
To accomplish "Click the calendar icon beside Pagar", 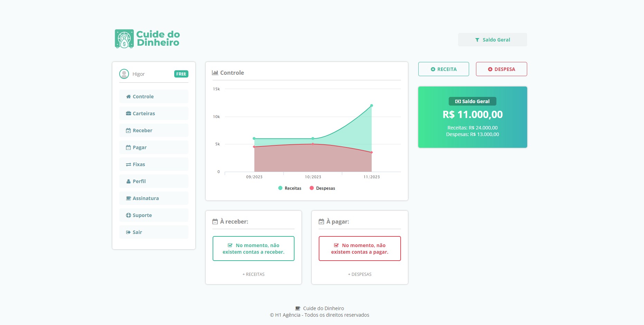I will coord(128,147).
